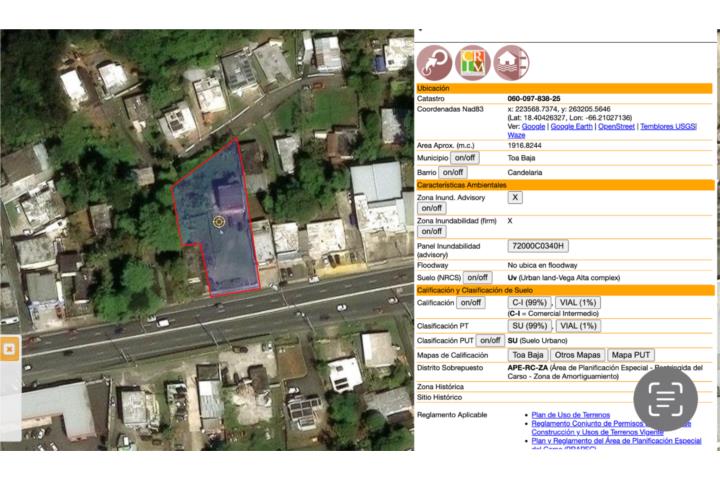This screenshot has height=480, width=720.
Task: Click the orange close icon on map edge
Action: (x=8, y=349)
